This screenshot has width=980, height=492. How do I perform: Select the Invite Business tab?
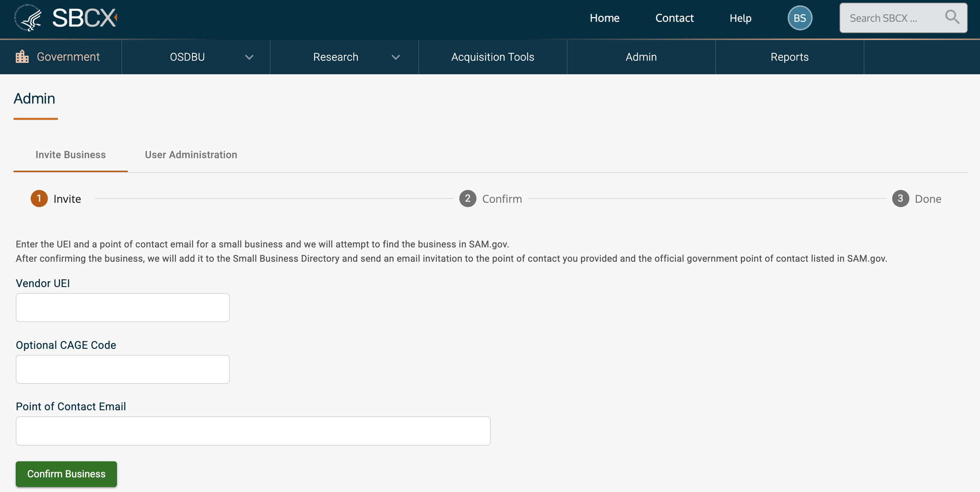pos(70,155)
